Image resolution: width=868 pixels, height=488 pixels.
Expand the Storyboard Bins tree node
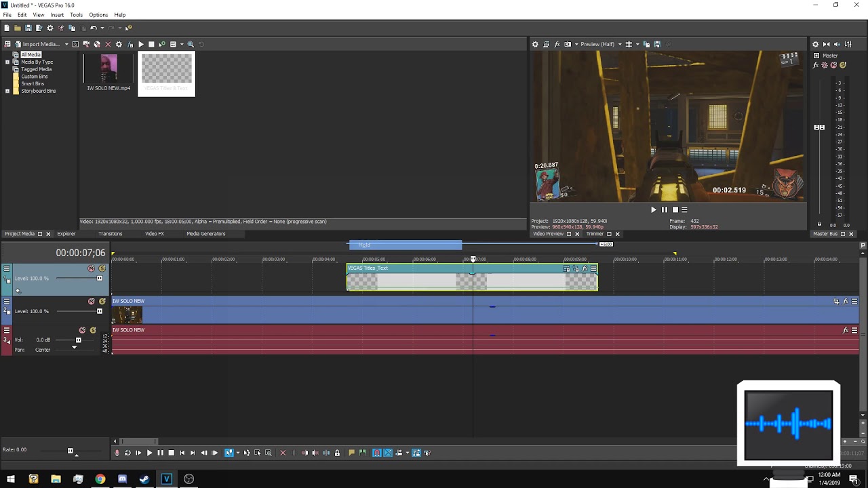pyautogui.click(x=7, y=90)
